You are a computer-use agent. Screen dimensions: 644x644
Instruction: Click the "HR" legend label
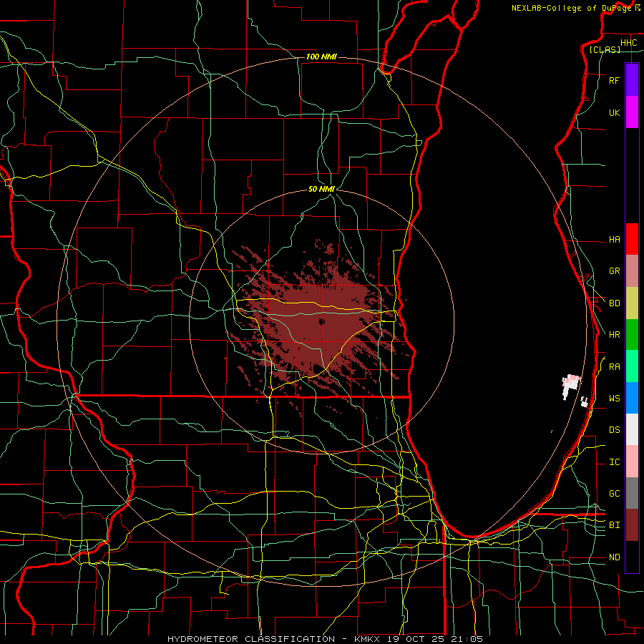614,335
